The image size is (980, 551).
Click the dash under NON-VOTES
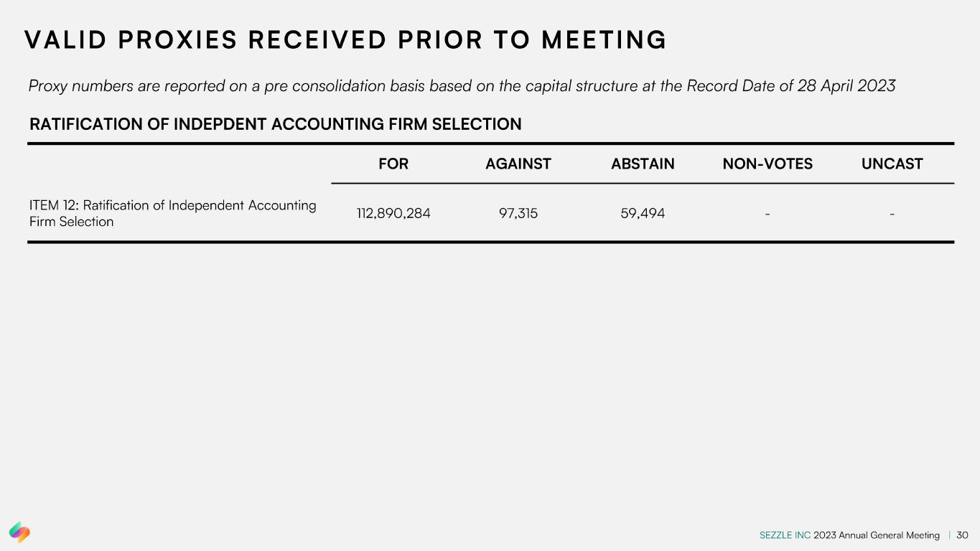click(x=767, y=213)
